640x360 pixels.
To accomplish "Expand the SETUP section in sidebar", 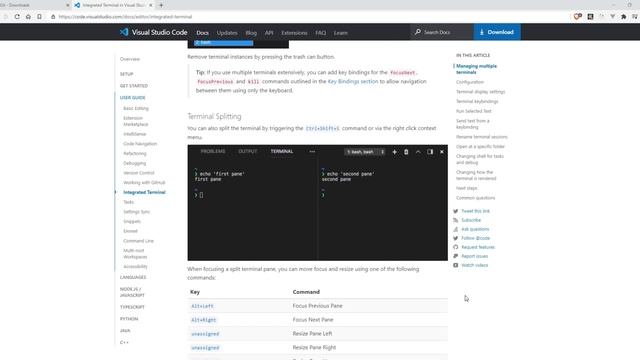I will 127,74.
